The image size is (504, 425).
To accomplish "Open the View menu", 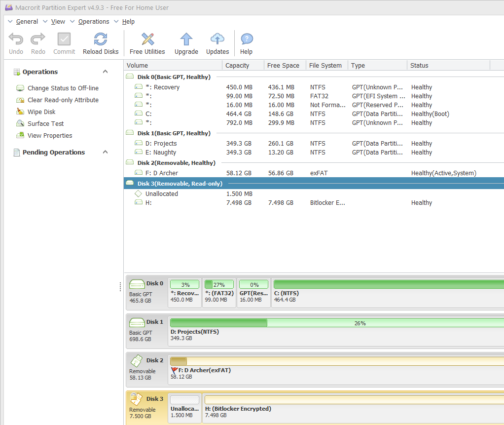I will point(58,22).
